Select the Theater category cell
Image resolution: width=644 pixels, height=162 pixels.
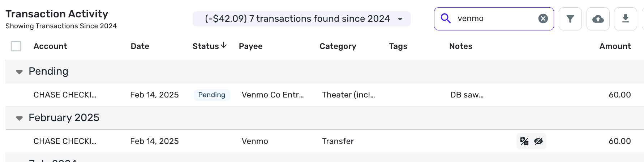[348, 95]
